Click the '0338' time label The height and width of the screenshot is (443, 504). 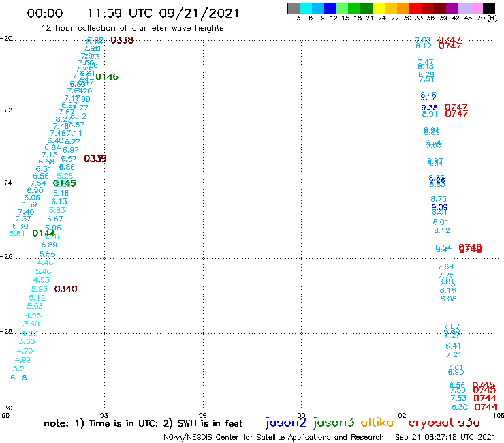click(x=122, y=40)
